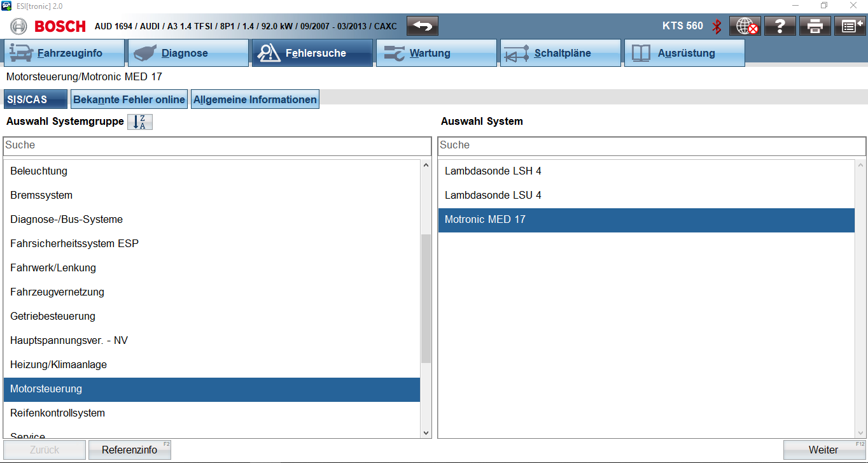The width and height of the screenshot is (868, 463).
Task: Click the Bosch logo icon
Action: tap(19, 26)
